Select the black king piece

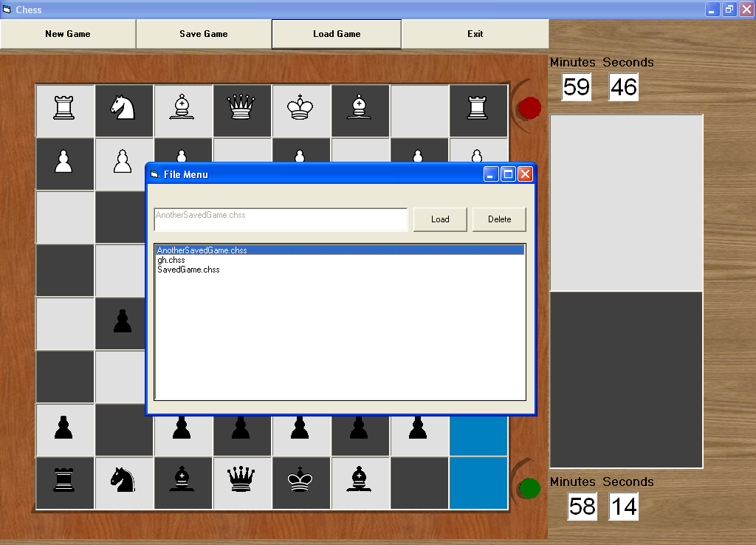[300, 481]
